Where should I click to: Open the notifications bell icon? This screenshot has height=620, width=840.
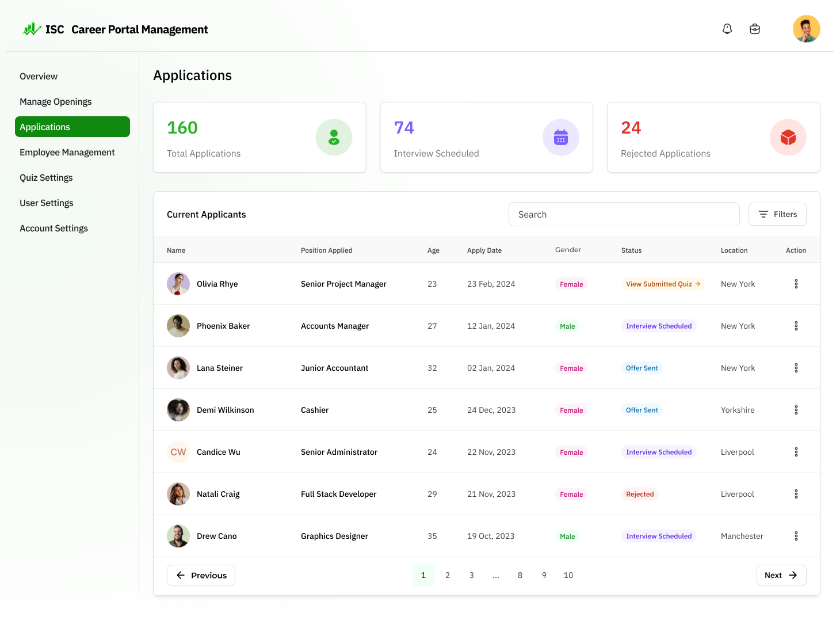pos(727,29)
